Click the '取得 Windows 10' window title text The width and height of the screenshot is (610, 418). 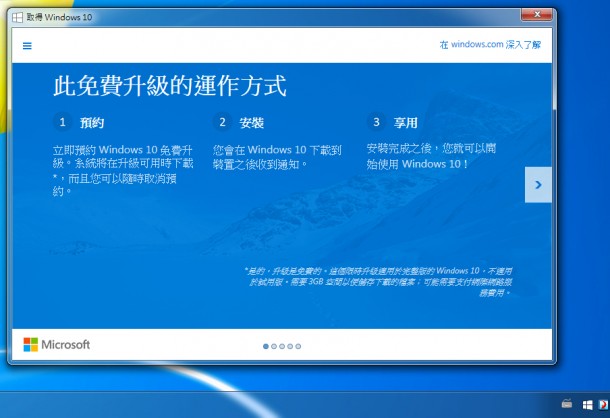59,17
